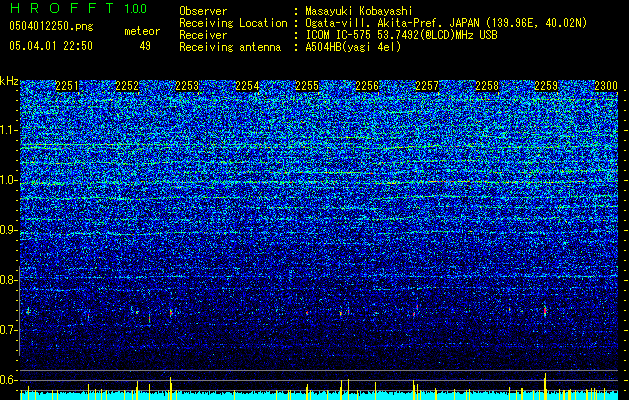Image resolution: width=629 pixels, height=400 pixels.
Task: Click the 1.1 kHz axis label
Action: click(x=9, y=130)
